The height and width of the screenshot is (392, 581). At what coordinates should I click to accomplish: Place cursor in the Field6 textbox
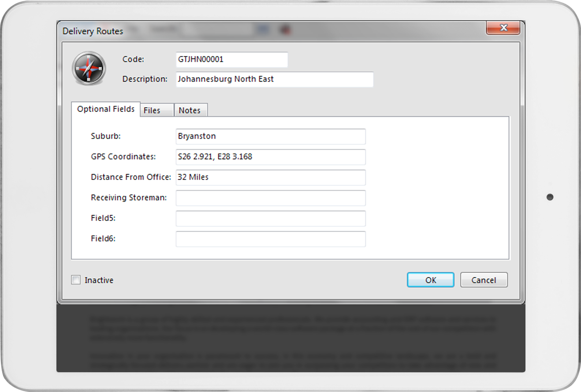point(270,239)
